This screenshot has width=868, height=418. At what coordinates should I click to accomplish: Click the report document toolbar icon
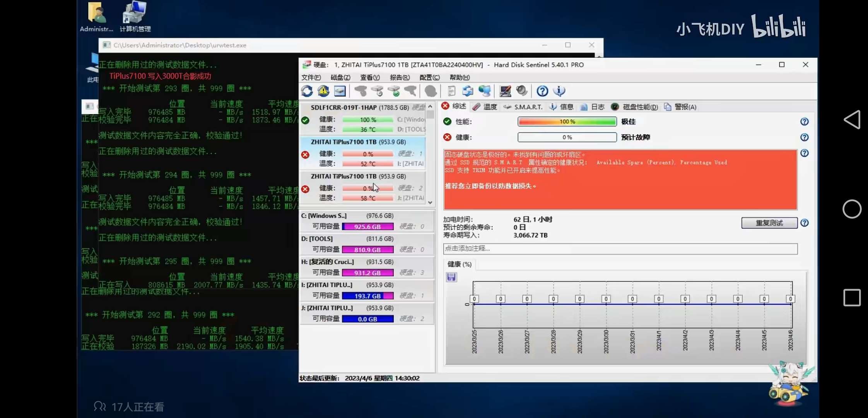pyautogui.click(x=451, y=91)
